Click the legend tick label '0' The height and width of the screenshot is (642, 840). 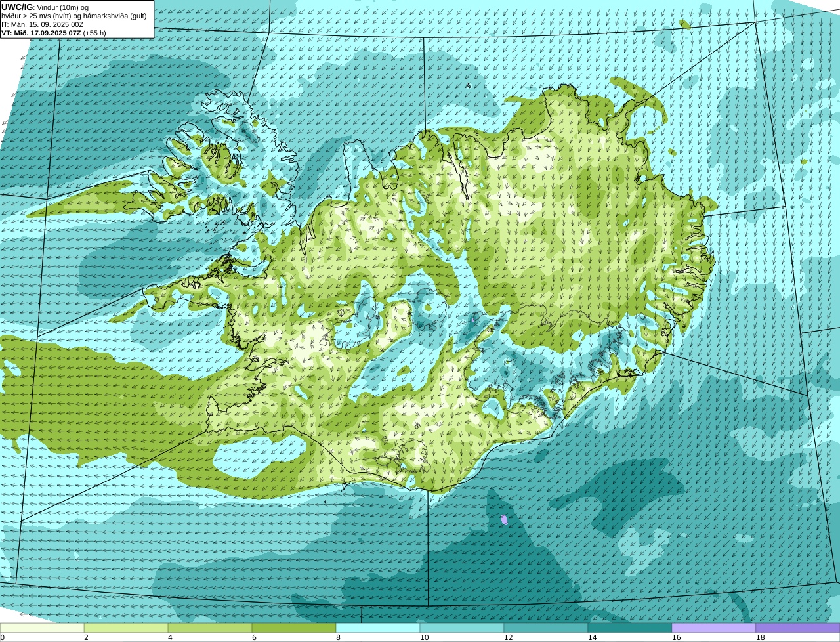pos(2,637)
